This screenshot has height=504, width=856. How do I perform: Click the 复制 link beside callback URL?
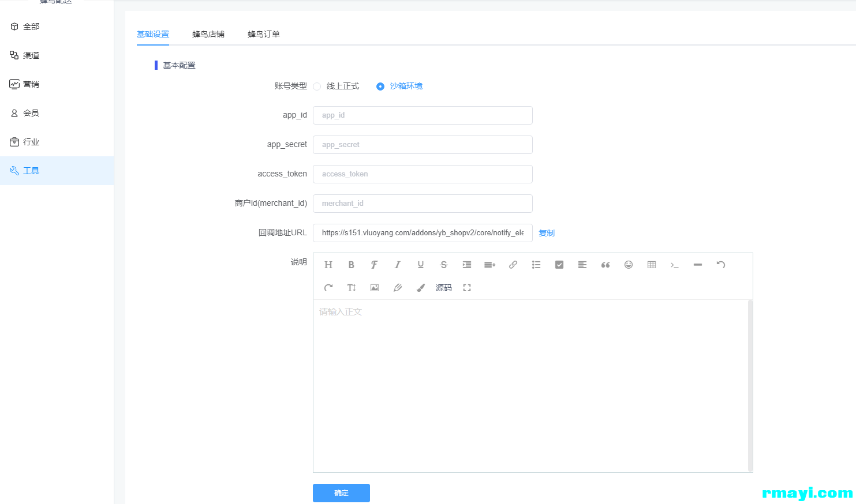pyautogui.click(x=547, y=233)
